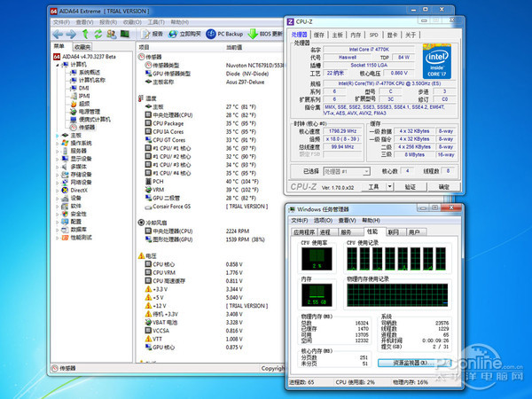Switch to CPU-Z 缓存 cache tab
Viewport: 532px width, 399px height.
click(x=320, y=35)
